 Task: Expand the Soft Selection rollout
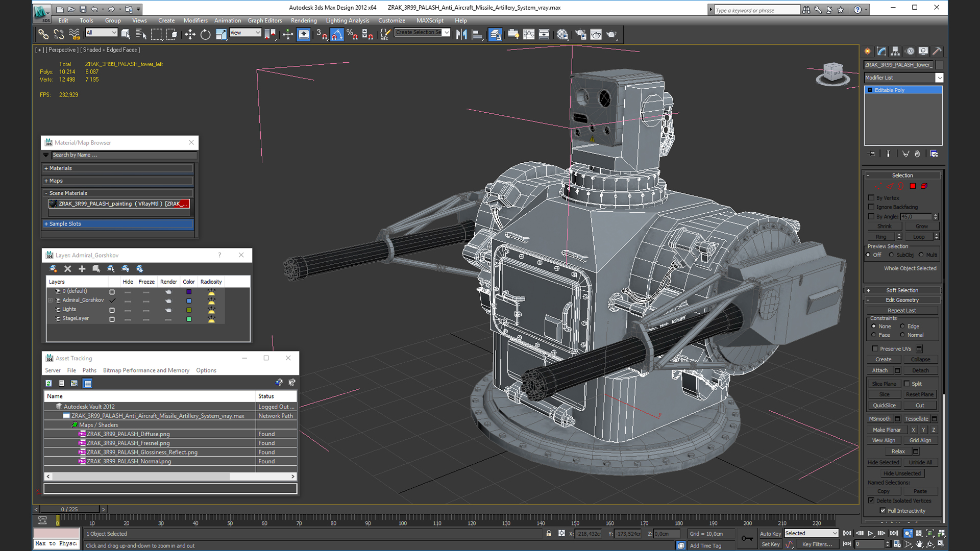[x=902, y=290]
